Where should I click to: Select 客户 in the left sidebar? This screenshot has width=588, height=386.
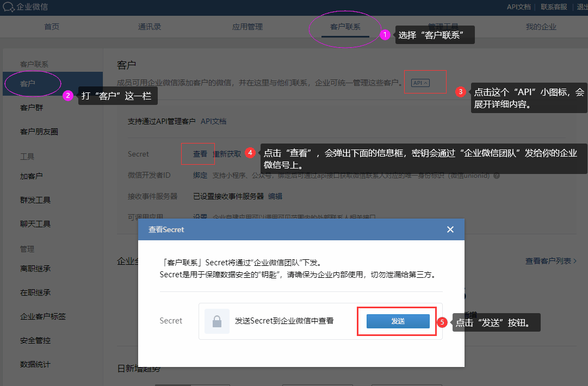pos(53,84)
